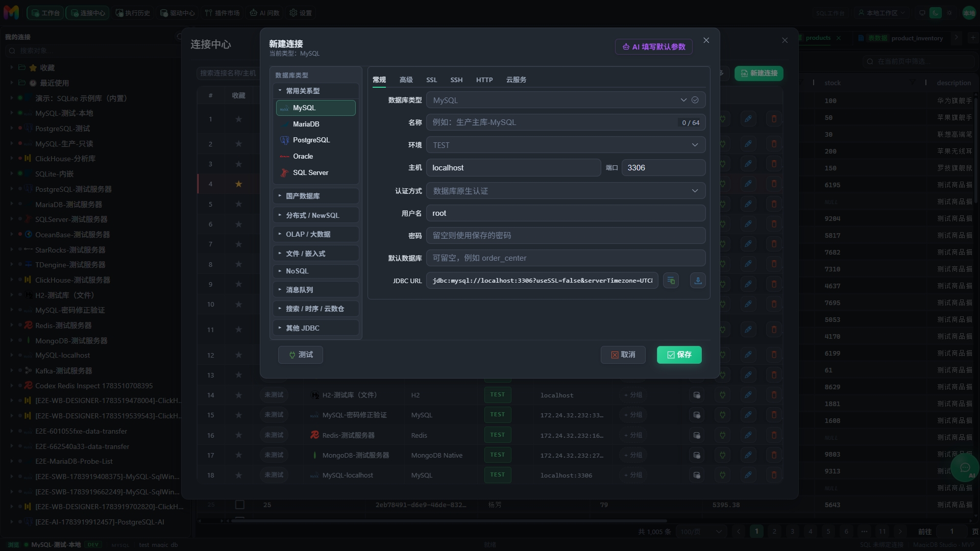Click the download icon next to JDBC URL
This screenshot has height=551, width=980.
point(698,281)
